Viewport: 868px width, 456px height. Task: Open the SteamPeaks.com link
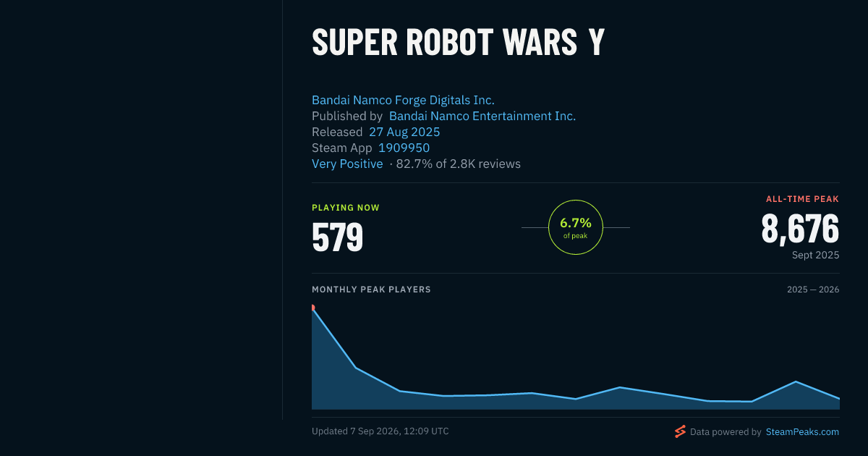tap(802, 432)
